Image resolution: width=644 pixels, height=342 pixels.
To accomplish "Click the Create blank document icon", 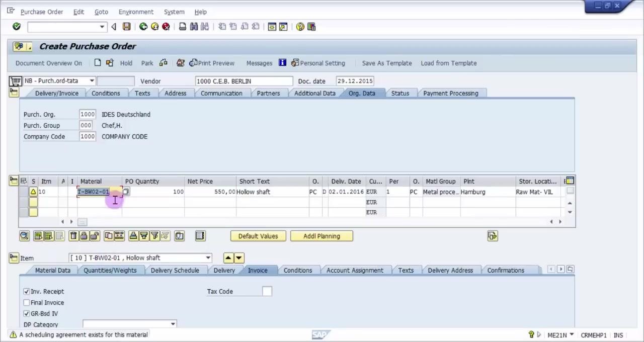I will point(98,63).
